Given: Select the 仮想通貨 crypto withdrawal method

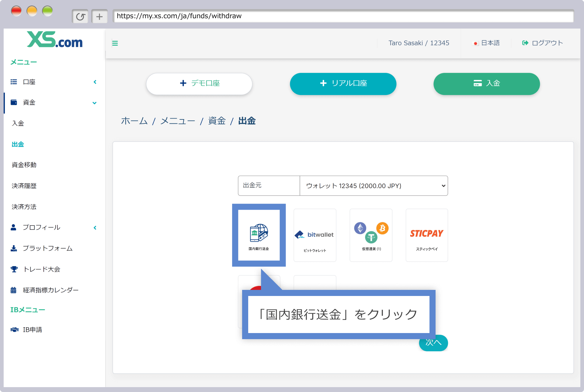Looking at the screenshot, I should tap(371, 235).
